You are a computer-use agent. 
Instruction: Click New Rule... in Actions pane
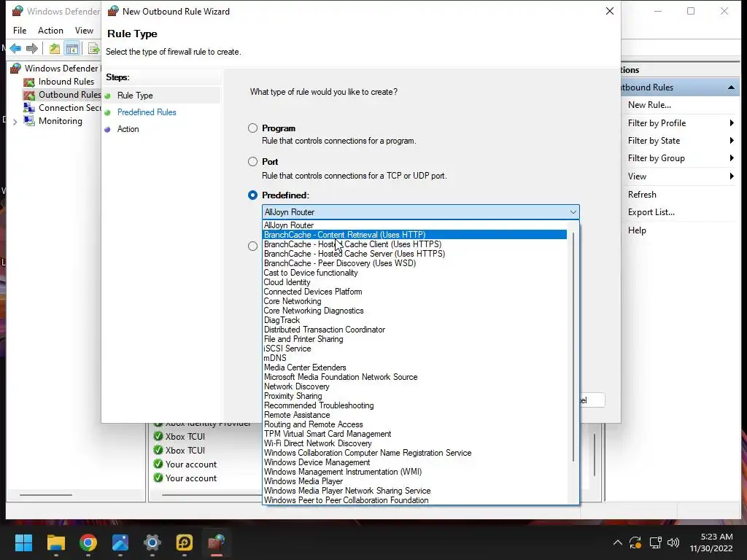click(649, 105)
